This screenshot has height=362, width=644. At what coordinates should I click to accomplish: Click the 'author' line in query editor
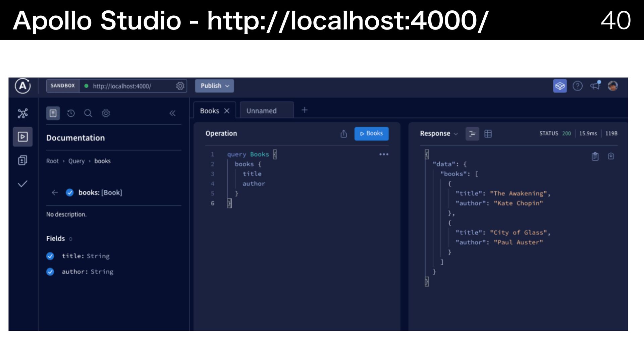click(254, 184)
